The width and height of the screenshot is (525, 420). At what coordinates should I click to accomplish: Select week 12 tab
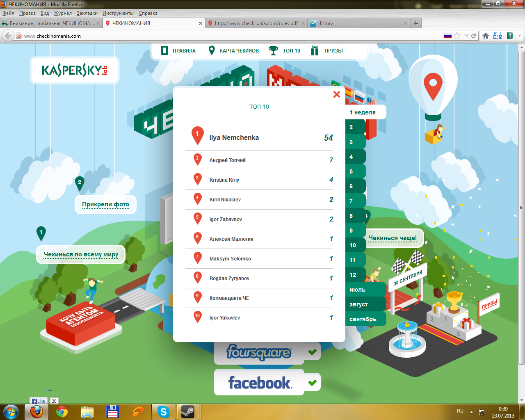coord(355,275)
